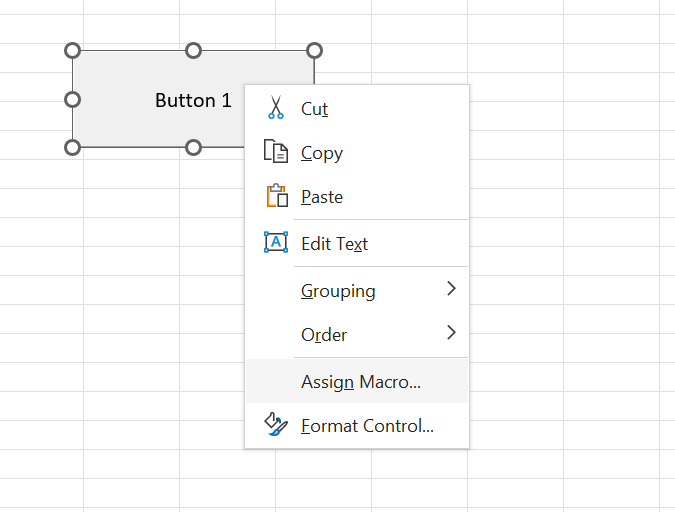
Task: Expand the Order submenu chevron
Action: coord(451,333)
